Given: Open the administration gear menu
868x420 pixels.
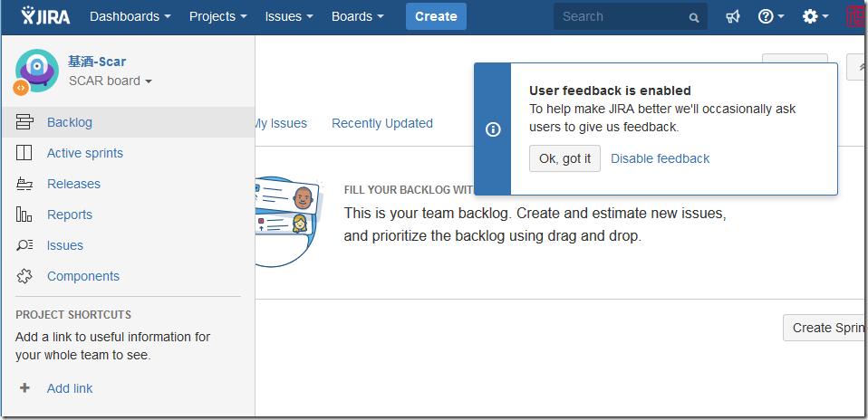Looking at the screenshot, I should click(x=815, y=16).
